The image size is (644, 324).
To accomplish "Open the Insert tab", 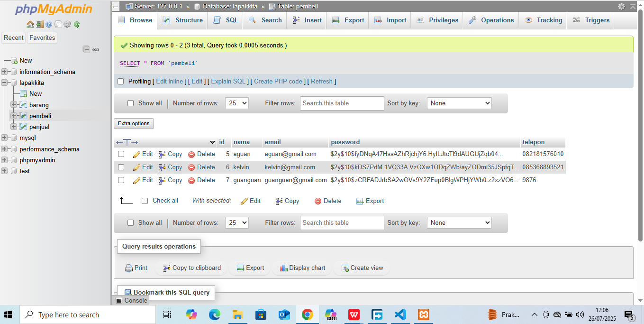I will 307,20.
